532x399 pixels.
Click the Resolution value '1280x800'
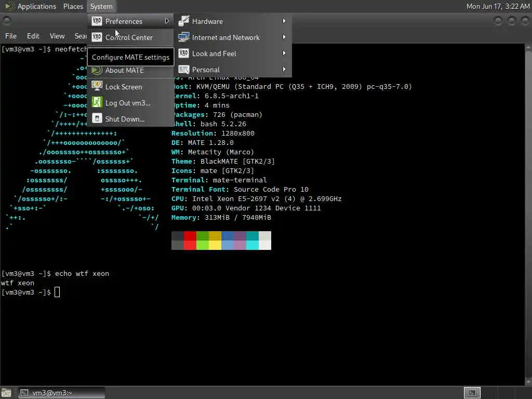(238, 134)
